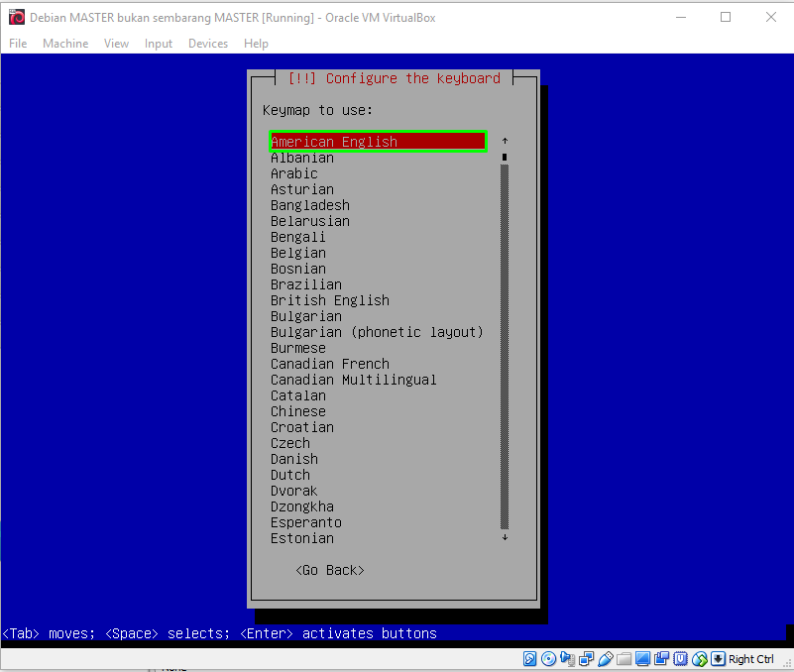Click the keyboard capture host key icon
794x672 pixels.
coord(718,658)
